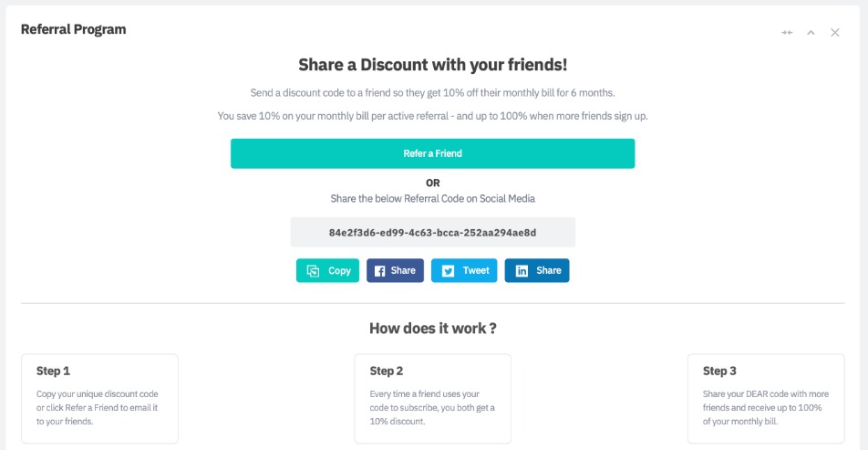Collapse the Referral Program panel with the up chevron
Image resolution: width=868 pixels, height=450 pixels.
pyautogui.click(x=811, y=33)
